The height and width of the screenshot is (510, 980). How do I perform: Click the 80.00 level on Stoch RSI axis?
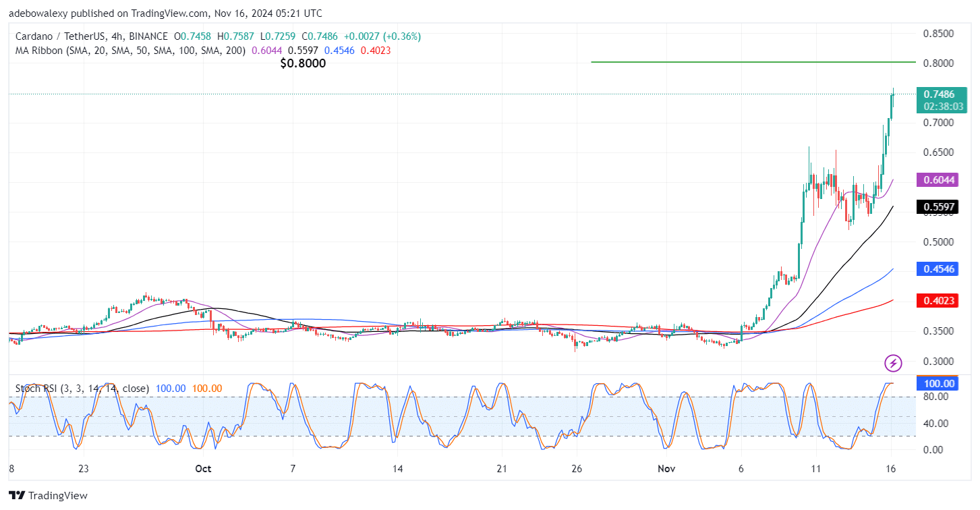click(x=936, y=397)
